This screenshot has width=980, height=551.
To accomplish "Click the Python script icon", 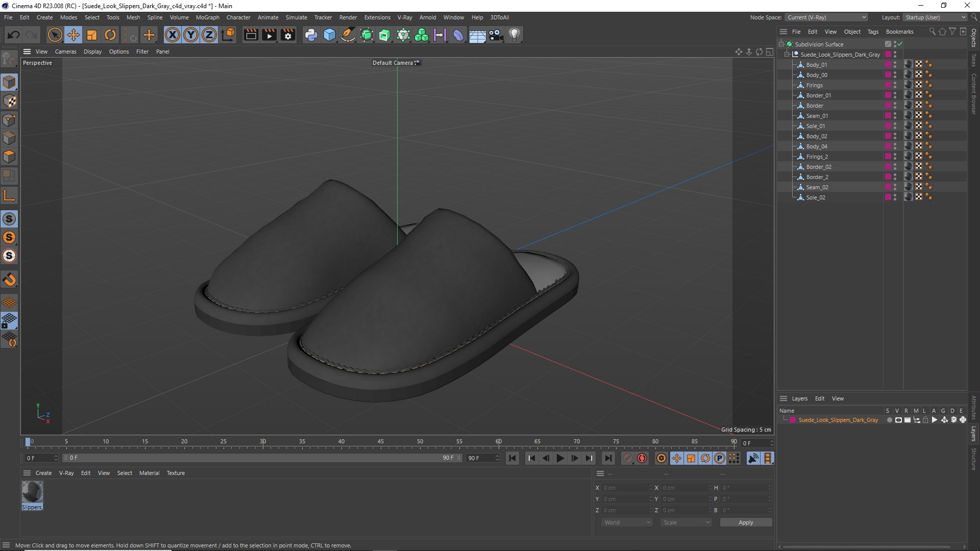I will [311, 35].
